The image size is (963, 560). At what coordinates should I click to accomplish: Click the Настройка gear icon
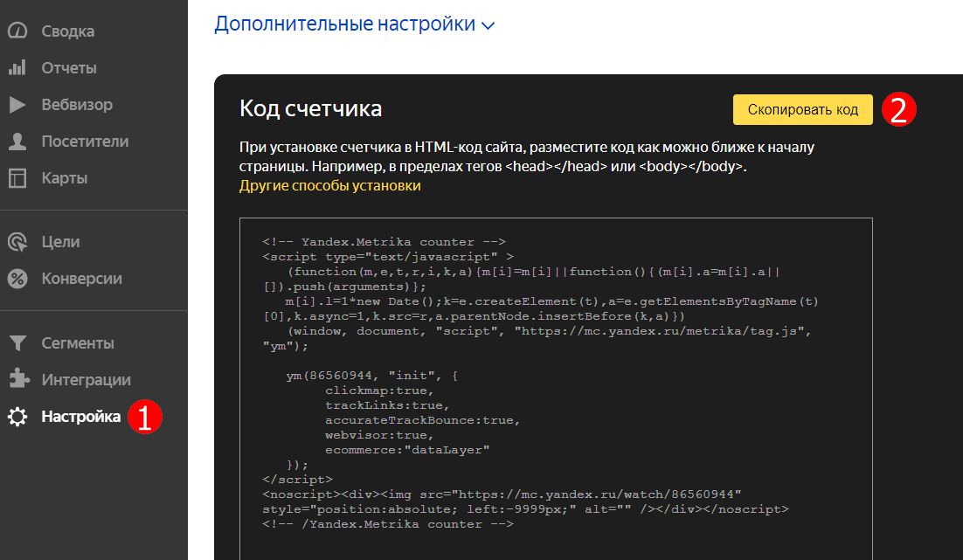17,417
